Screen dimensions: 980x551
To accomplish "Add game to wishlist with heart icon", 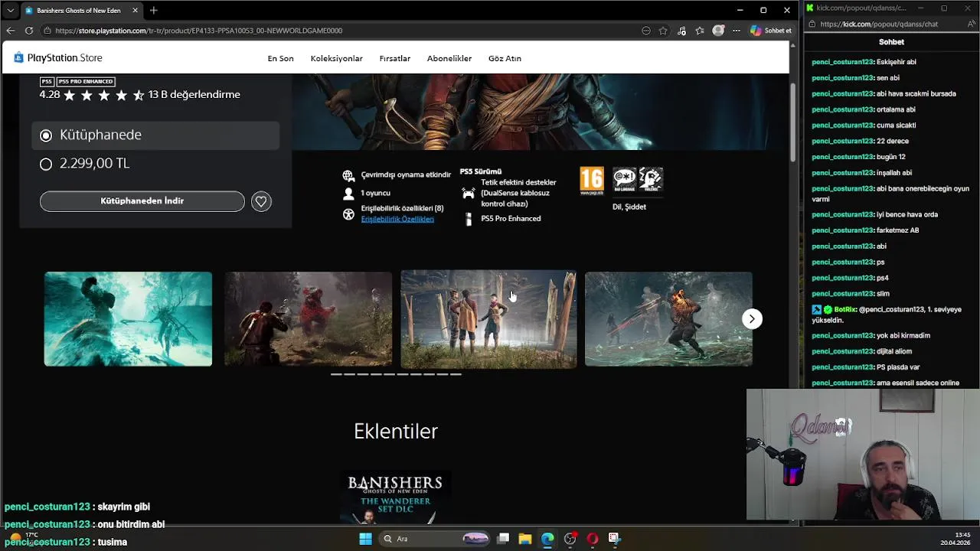I will click(261, 201).
